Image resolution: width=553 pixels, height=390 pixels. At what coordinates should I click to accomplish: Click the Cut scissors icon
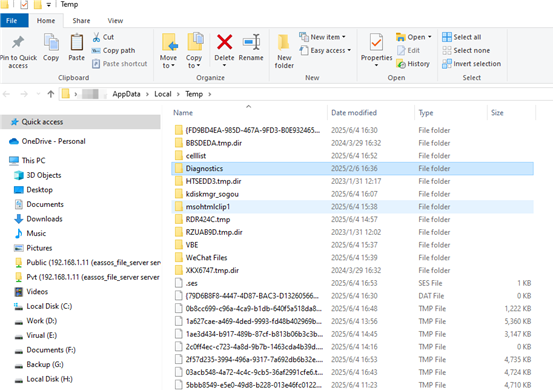point(96,37)
